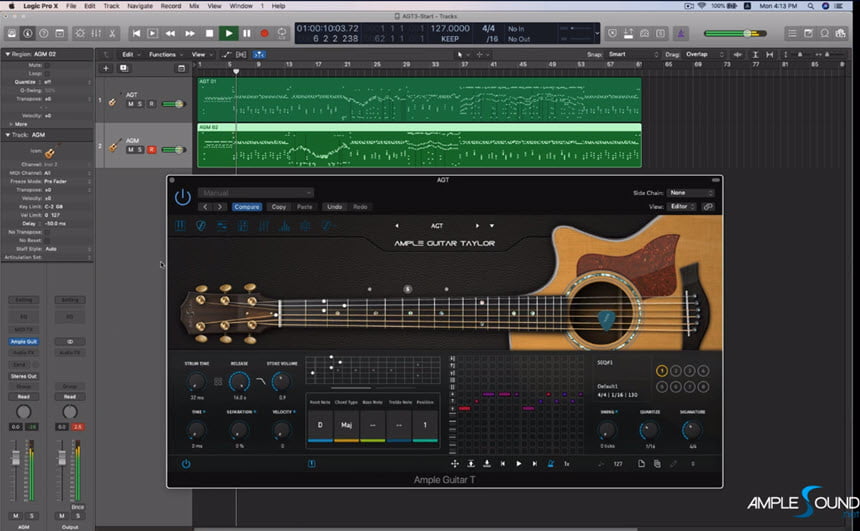Collapse the Track AGM inspector section
This screenshot has height=531, width=860.
click(x=8, y=134)
